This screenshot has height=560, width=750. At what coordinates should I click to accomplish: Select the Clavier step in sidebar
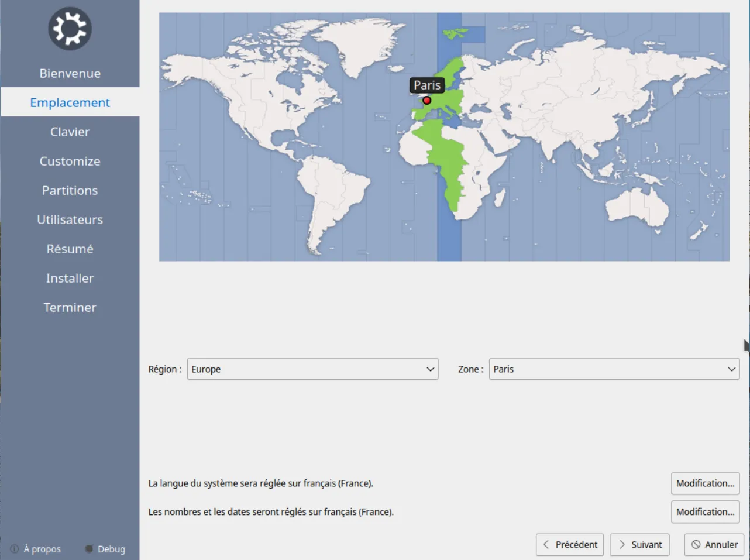point(70,132)
